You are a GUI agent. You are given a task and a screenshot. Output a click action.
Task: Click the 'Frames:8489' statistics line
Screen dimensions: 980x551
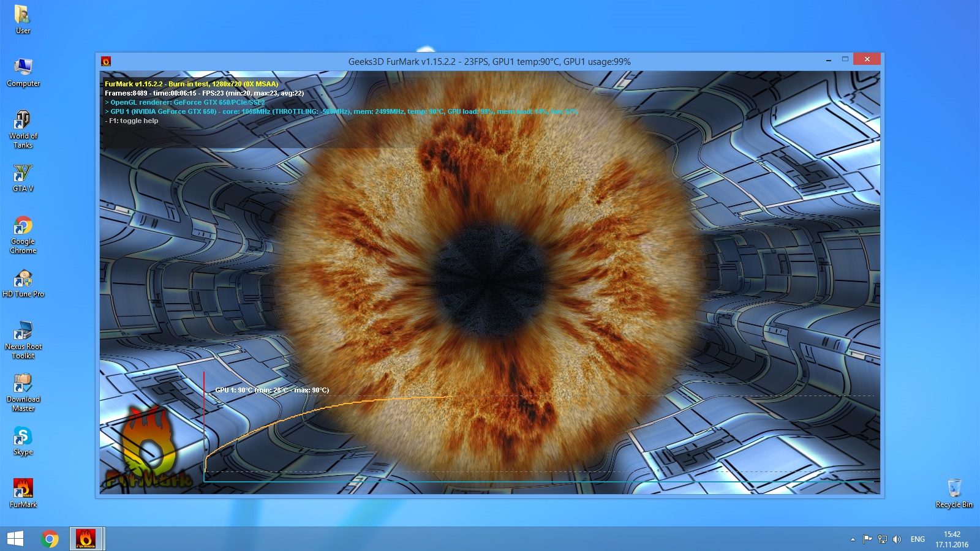tap(204, 93)
